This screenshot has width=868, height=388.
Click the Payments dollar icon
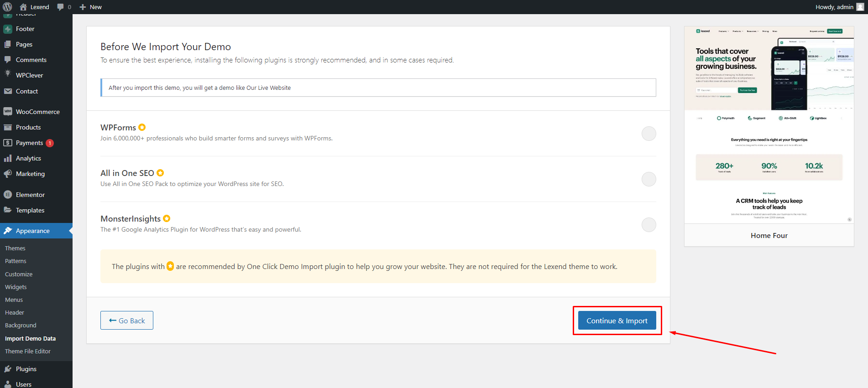(8, 143)
